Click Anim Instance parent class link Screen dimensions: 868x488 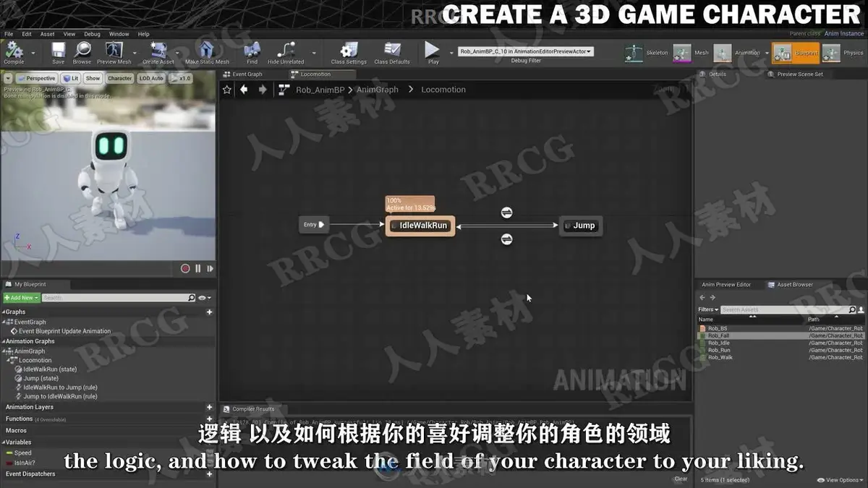click(x=844, y=34)
